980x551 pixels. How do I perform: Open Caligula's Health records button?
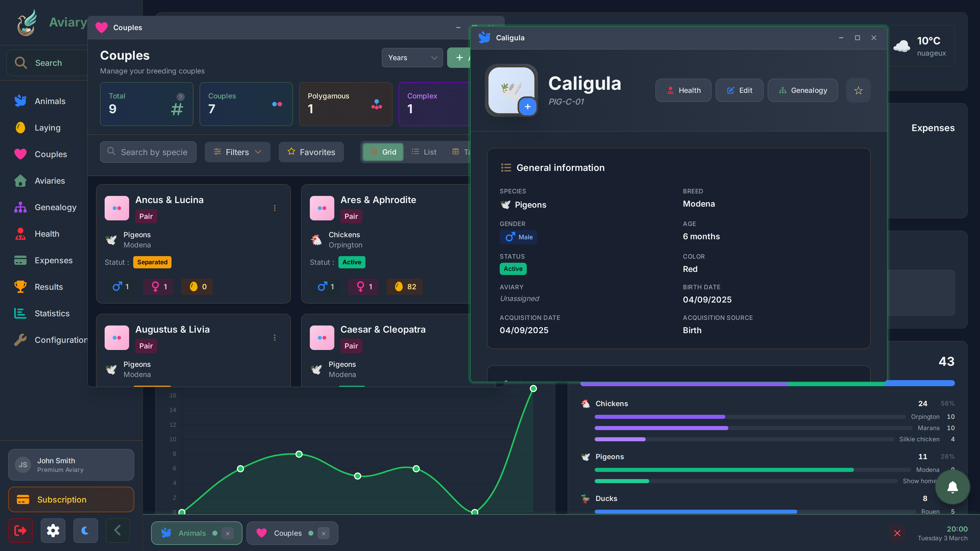683,91
